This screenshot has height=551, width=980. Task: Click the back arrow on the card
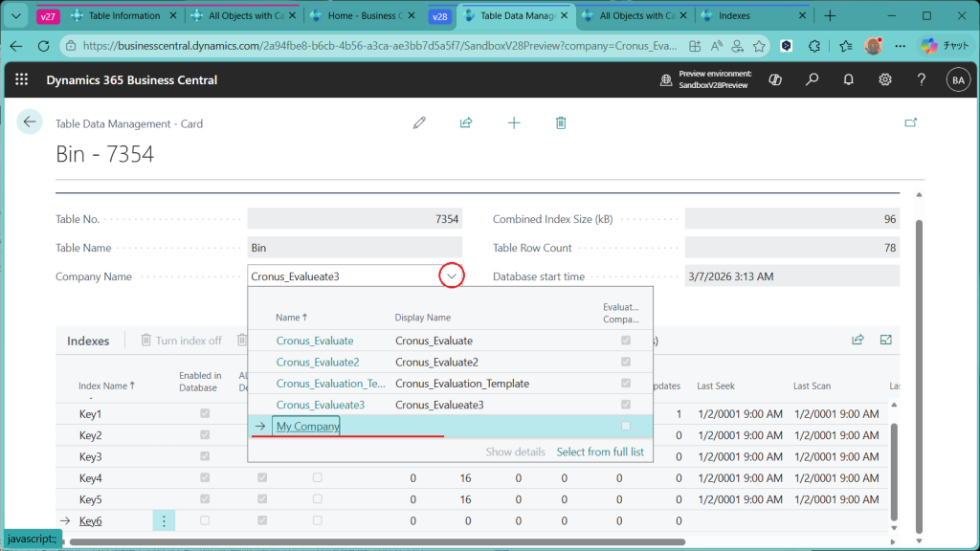pyautogui.click(x=30, y=121)
